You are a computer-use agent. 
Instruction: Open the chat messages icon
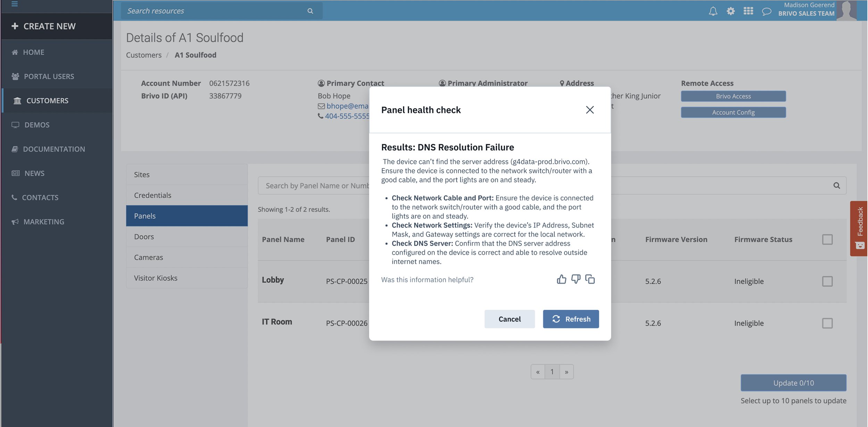(766, 11)
